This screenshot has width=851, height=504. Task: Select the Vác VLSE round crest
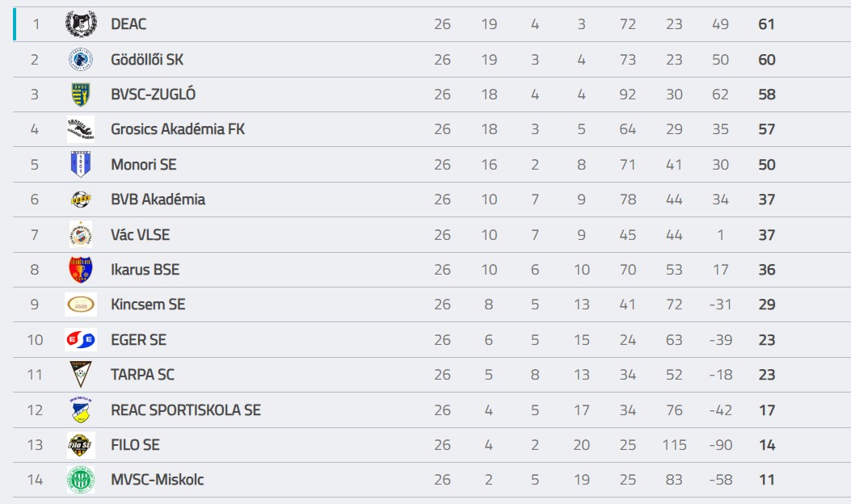[x=81, y=234]
